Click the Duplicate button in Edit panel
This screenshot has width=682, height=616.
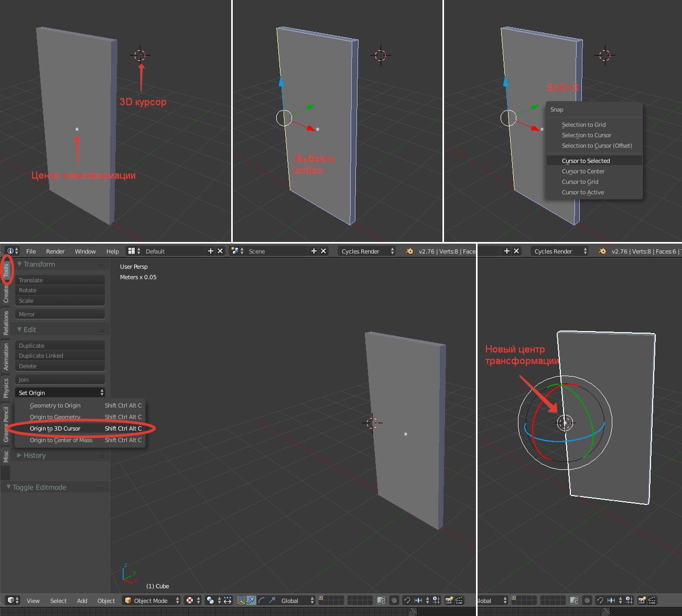click(60, 345)
